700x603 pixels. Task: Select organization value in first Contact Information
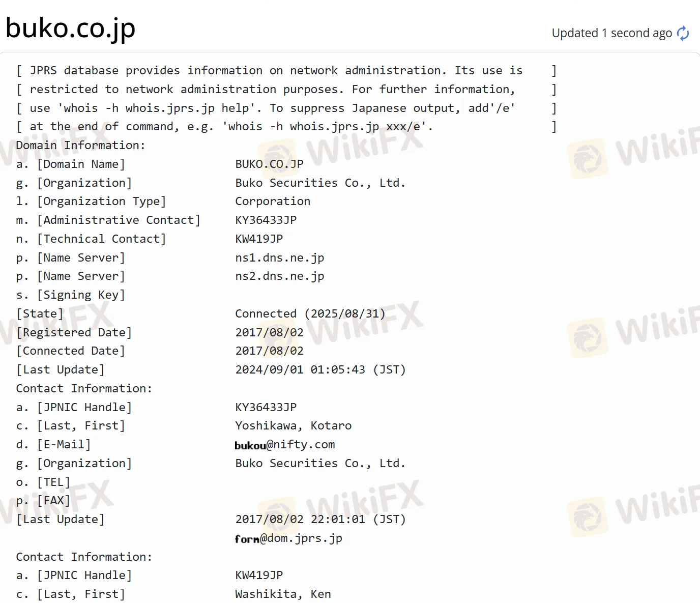coord(320,463)
